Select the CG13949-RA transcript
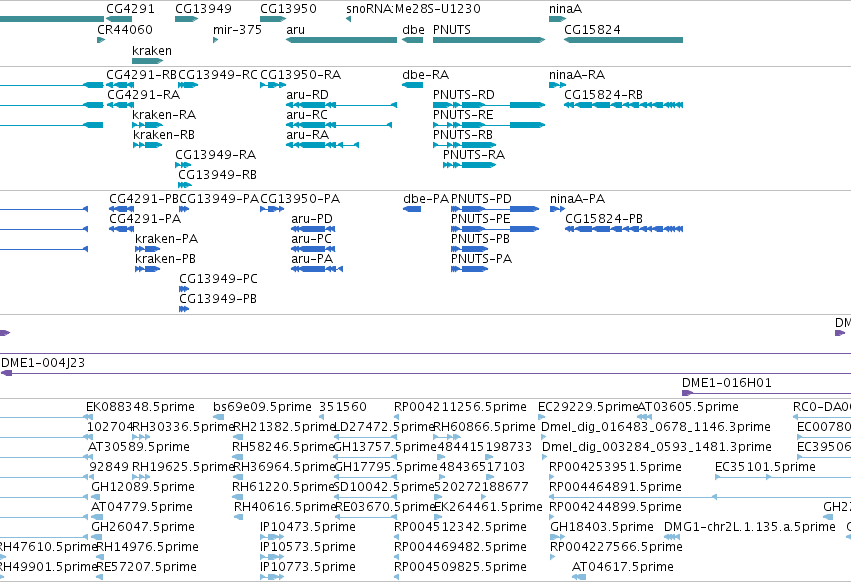Image resolution: width=851 pixels, height=582 pixels. (x=183, y=165)
